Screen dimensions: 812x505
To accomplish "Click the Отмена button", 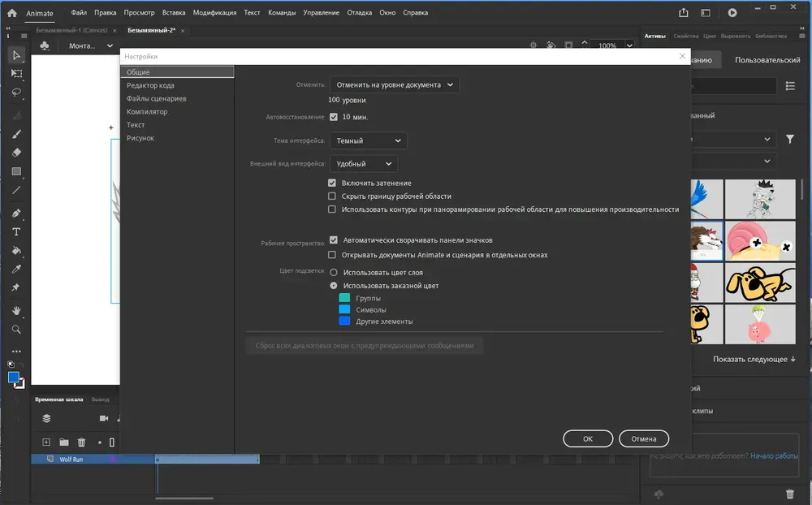I will click(x=644, y=438).
